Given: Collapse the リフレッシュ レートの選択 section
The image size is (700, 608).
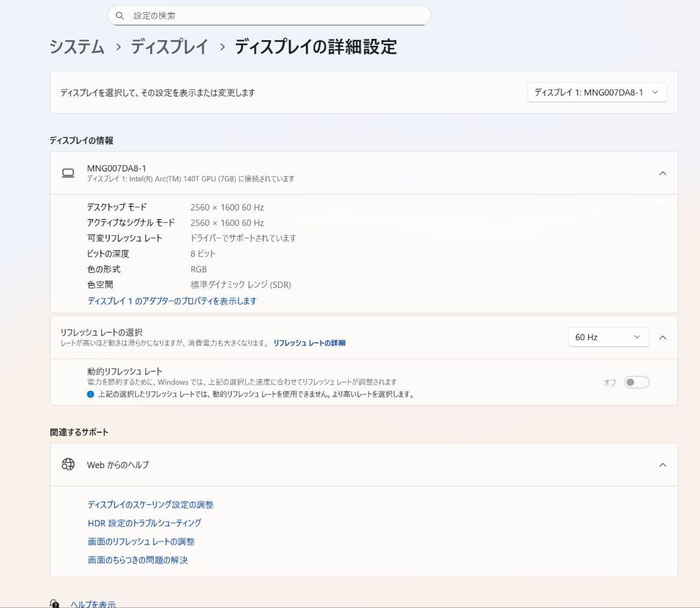Looking at the screenshot, I should (662, 336).
